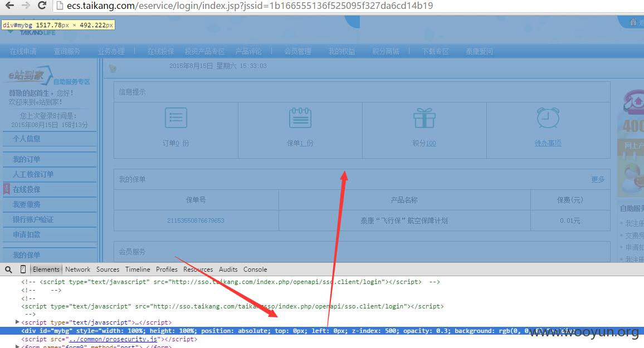Click the address bar URL
Viewport: 644px width, 348px height.
coord(250,6)
